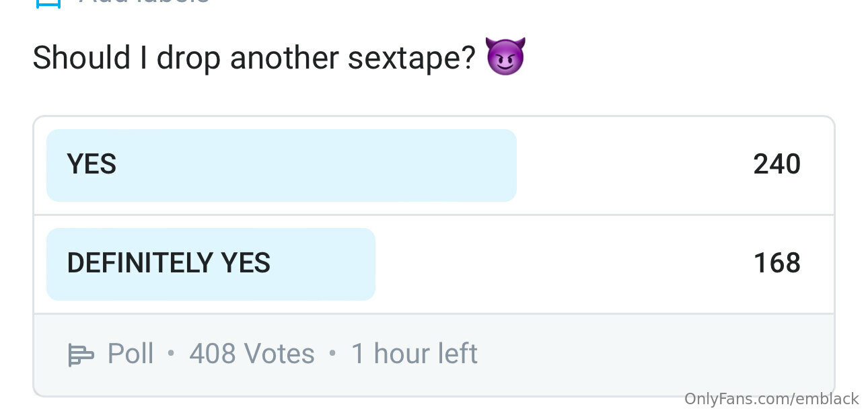Vote for the YES poll option
868x417 pixels.
(x=434, y=165)
